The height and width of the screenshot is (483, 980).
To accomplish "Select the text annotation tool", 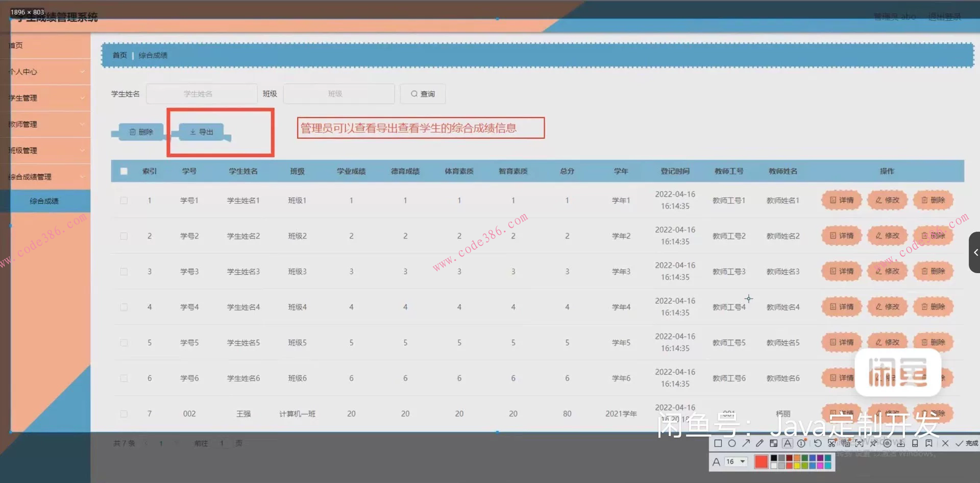I will point(788,443).
